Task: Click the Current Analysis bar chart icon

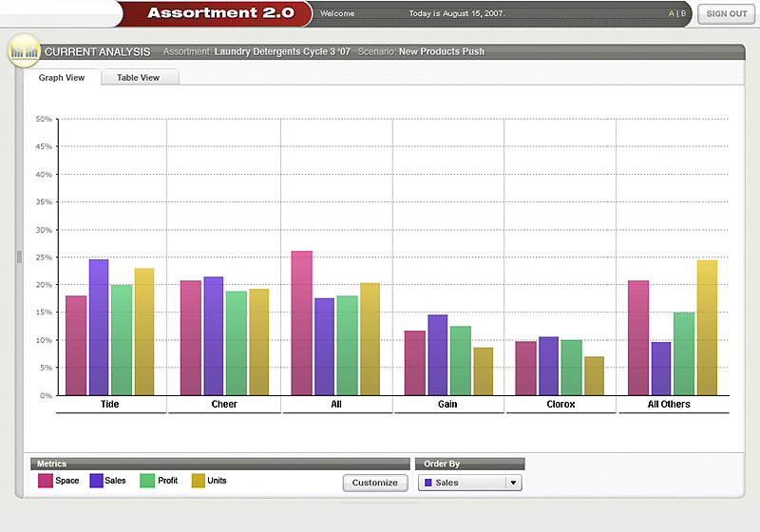Action: (24, 50)
